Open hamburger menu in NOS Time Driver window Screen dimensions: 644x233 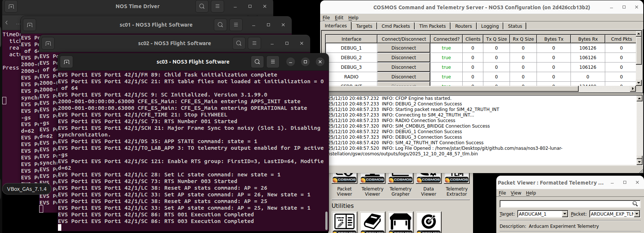[x=217, y=6]
